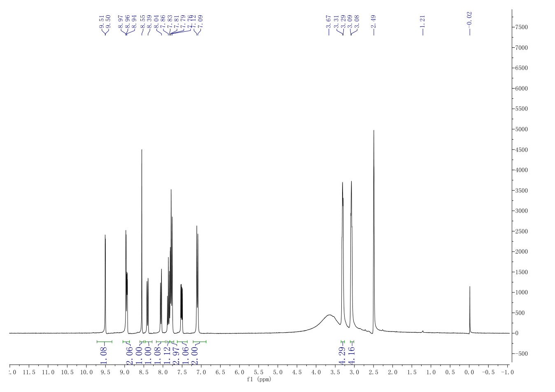The height and width of the screenshot is (392, 555).
Task: Click integral 1.08 beneath the 9.5 ppm peak
Action: (104, 356)
